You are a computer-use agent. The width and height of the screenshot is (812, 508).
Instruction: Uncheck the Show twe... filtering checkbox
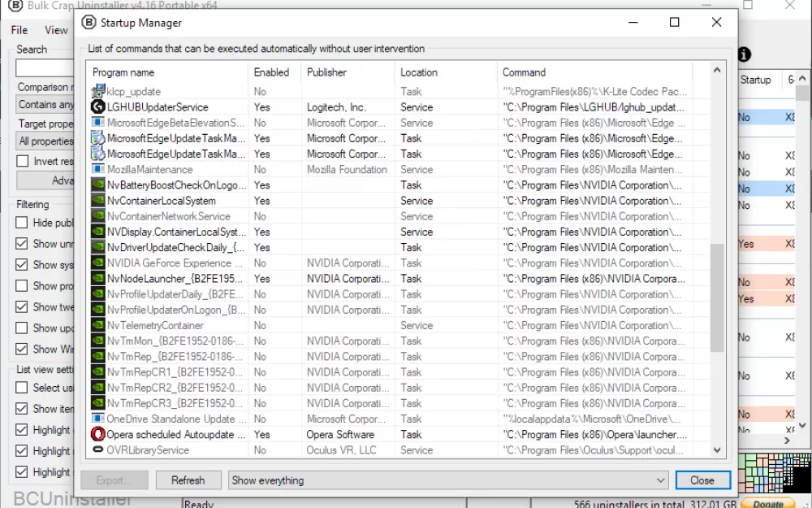click(22, 306)
